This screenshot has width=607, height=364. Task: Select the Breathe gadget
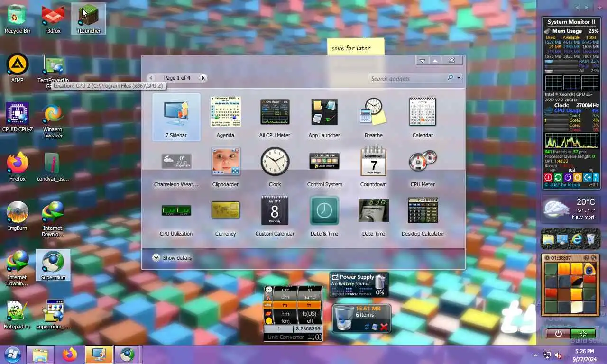pyautogui.click(x=373, y=117)
